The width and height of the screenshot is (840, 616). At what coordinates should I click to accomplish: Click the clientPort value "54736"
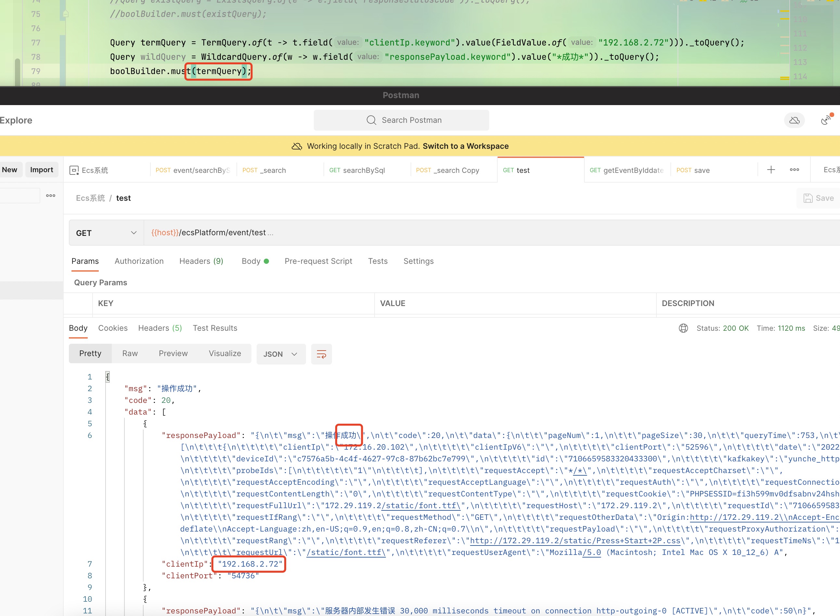[x=243, y=576]
